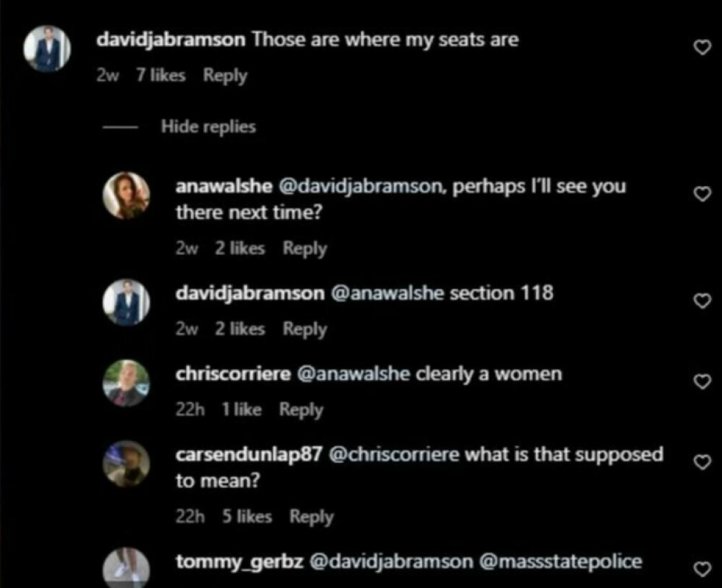Viewport: 722px width, 588px height.
Task: Like carsendunlap87's reply heart icon
Action: [702, 462]
